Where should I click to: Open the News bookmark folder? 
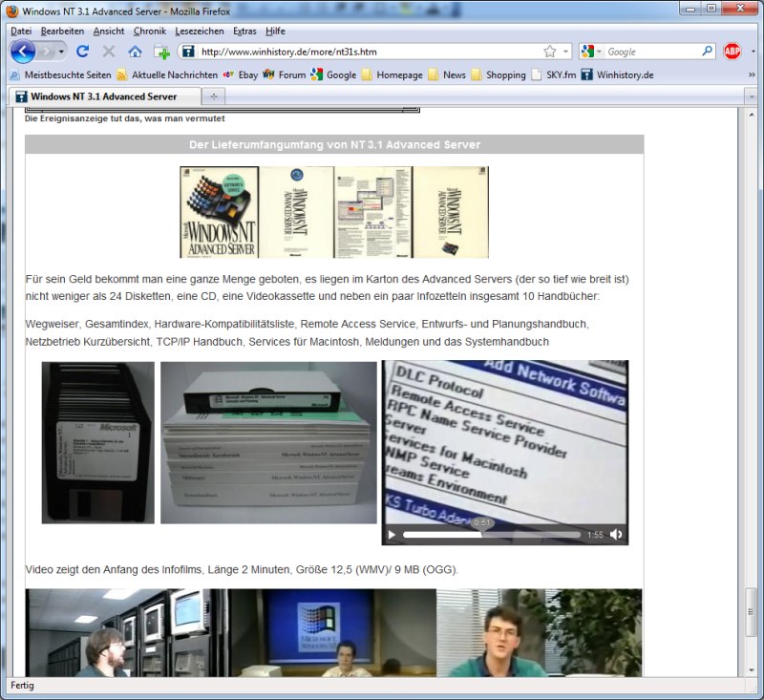[x=447, y=75]
